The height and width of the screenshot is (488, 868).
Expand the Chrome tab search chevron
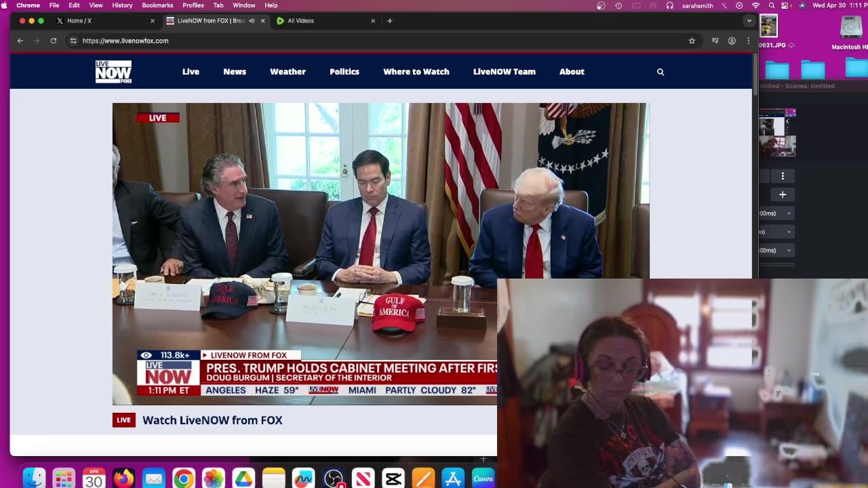click(749, 21)
